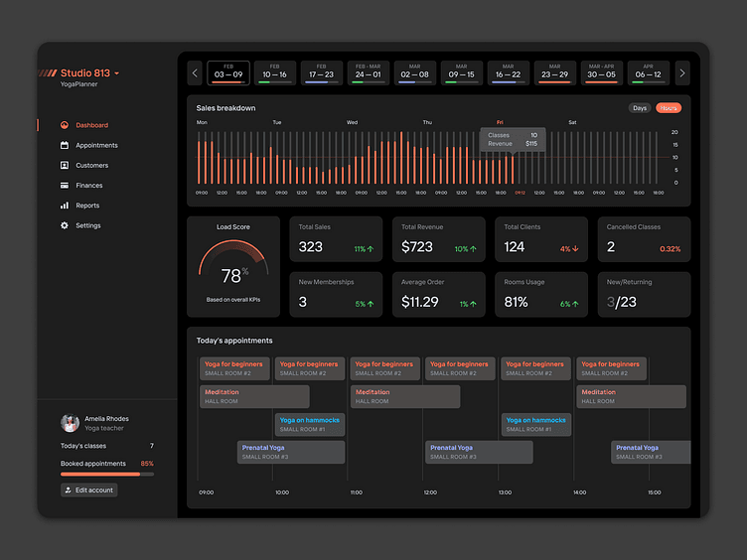Show later weeks with right chevron

point(682,72)
